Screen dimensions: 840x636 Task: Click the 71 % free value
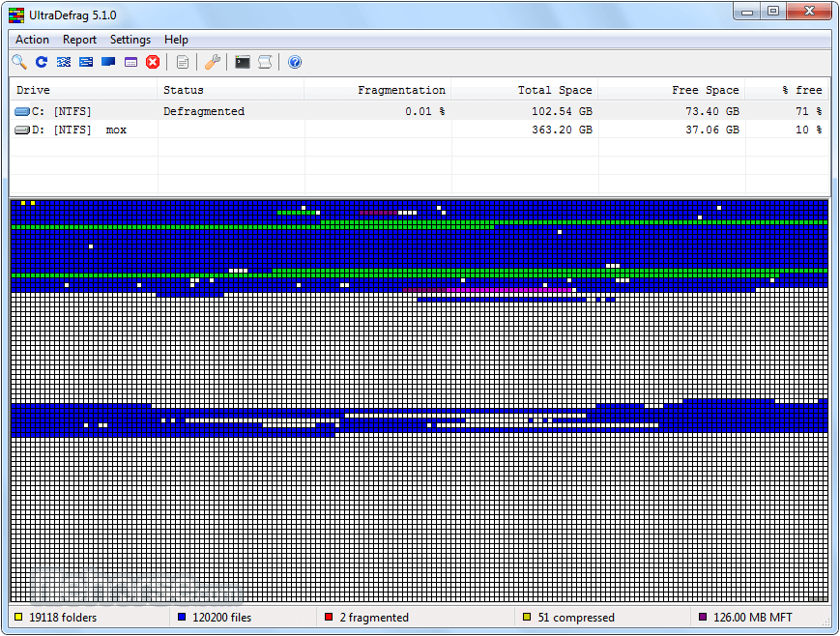click(x=808, y=111)
